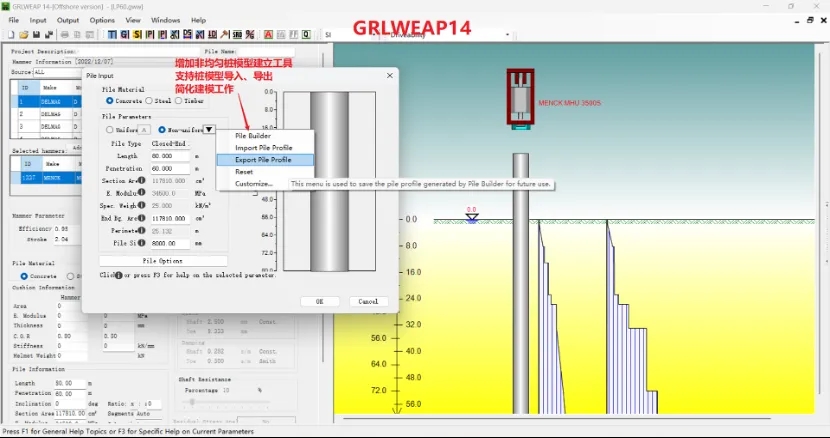Viewport: 830px width, 438px height.
Task: Choose the Uniform pile parameters option
Action: tap(110, 130)
